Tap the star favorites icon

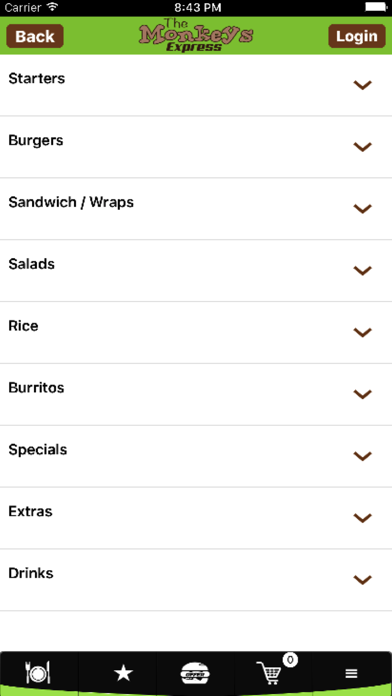coord(123,673)
